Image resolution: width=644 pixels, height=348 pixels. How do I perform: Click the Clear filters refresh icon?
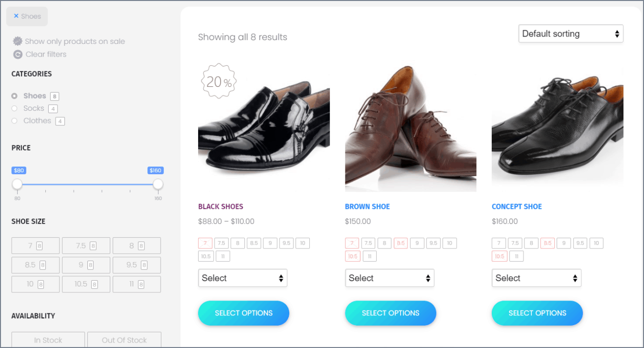(x=18, y=54)
